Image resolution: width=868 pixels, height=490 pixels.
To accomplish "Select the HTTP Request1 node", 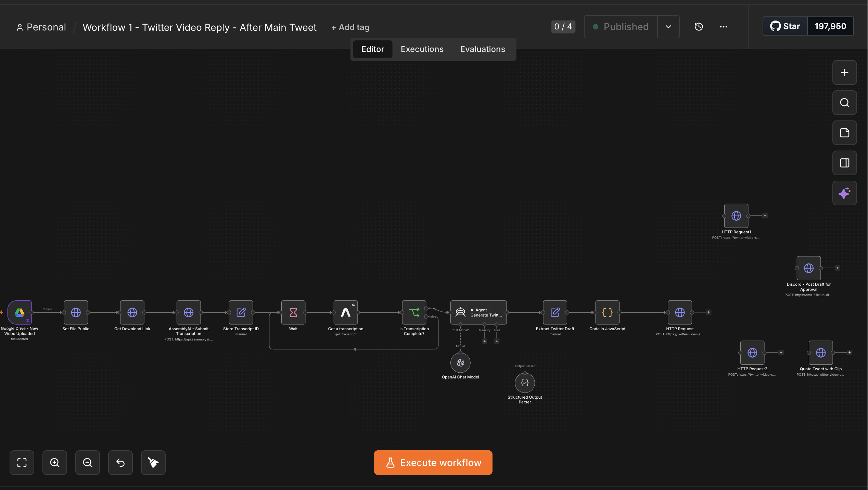I will pyautogui.click(x=736, y=216).
